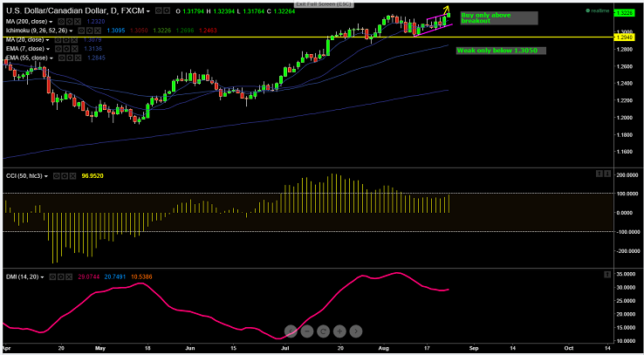Reset chart view with the circular arrow button
Image resolution: width=644 pixels, height=355 pixels.
tap(323, 331)
